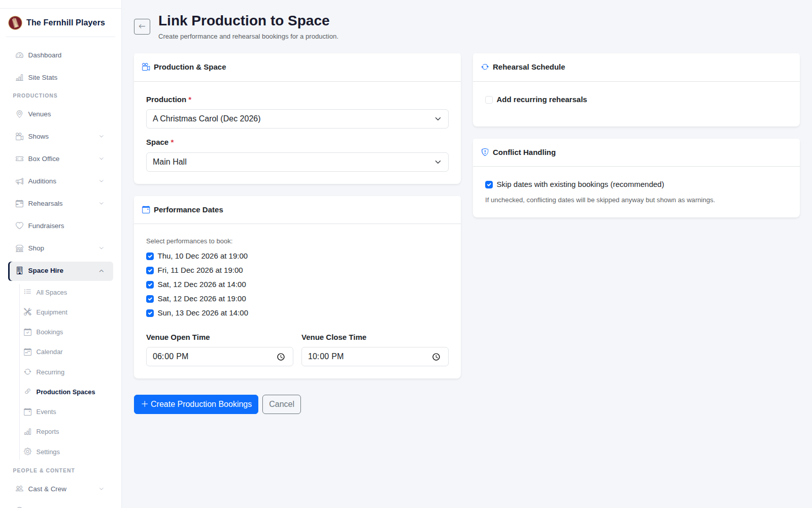This screenshot has width=812, height=508.
Task: Open the Production dropdown
Action: [x=297, y=119]
